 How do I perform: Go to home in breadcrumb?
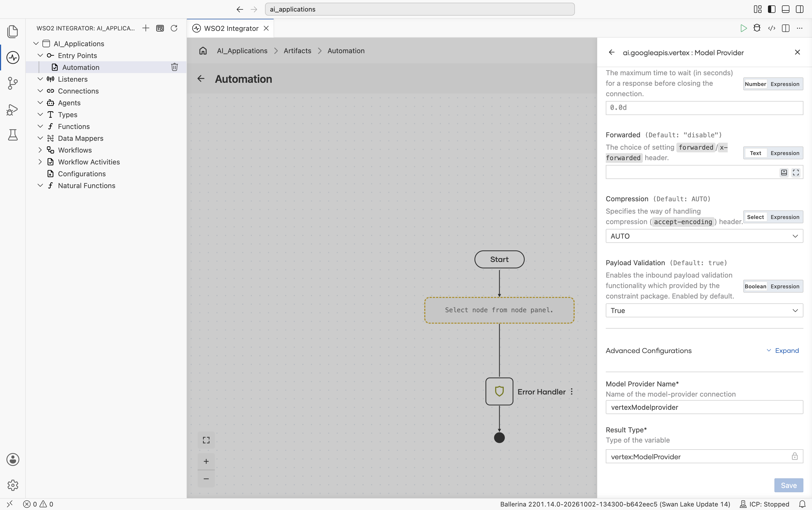(x=203, y=51)
